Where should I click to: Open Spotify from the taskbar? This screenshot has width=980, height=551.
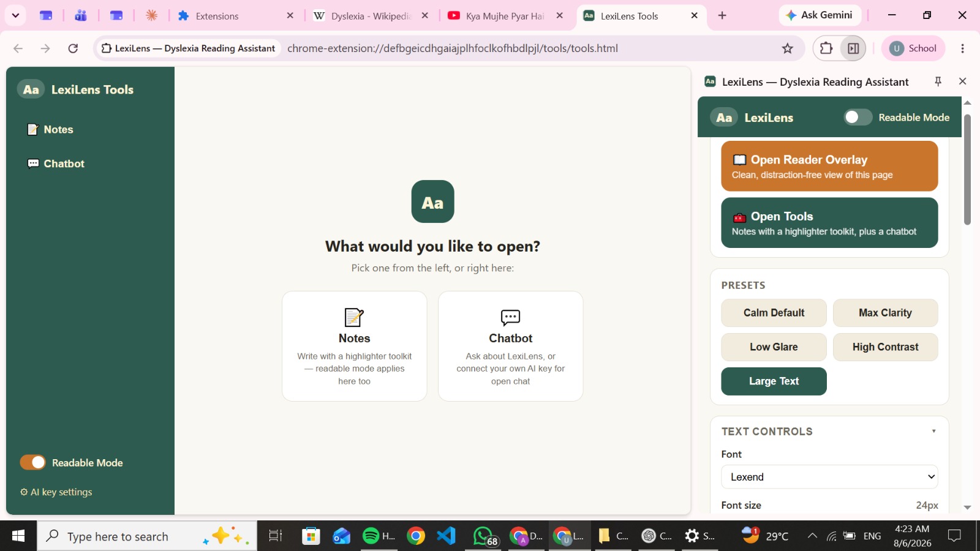click(x=379, y=536)
